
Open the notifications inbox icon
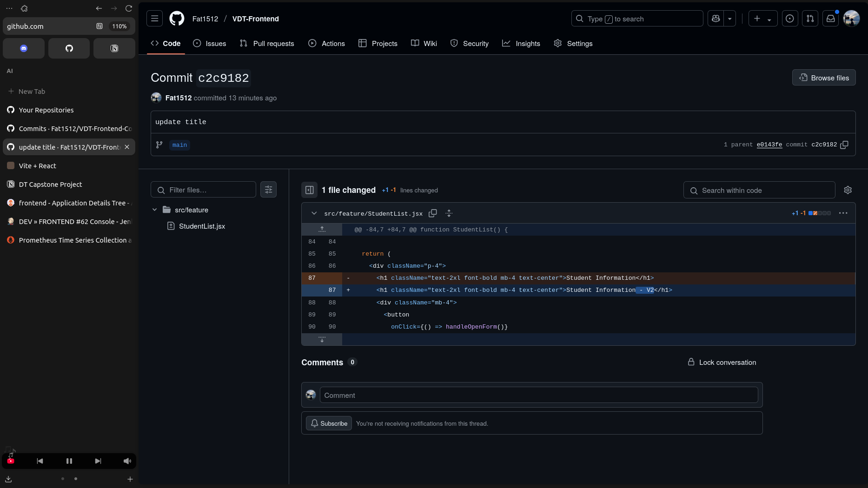pos(830,19)
